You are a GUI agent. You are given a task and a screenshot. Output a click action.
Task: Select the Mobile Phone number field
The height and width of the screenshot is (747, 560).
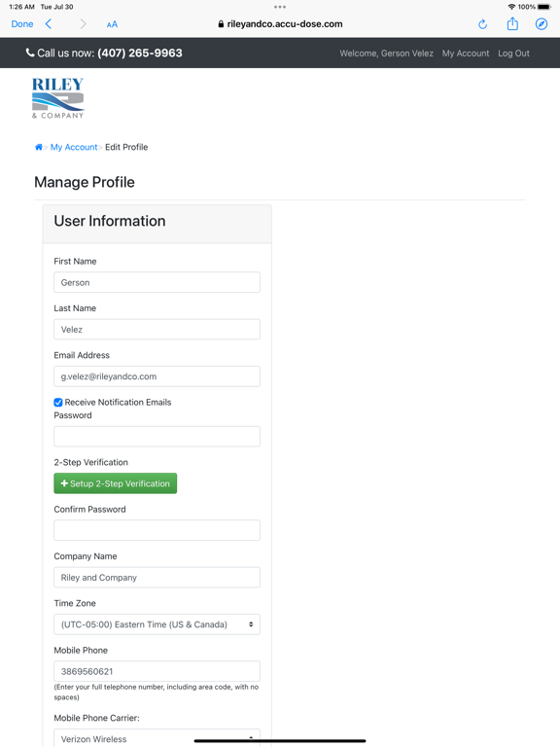(x=157, y=671)
